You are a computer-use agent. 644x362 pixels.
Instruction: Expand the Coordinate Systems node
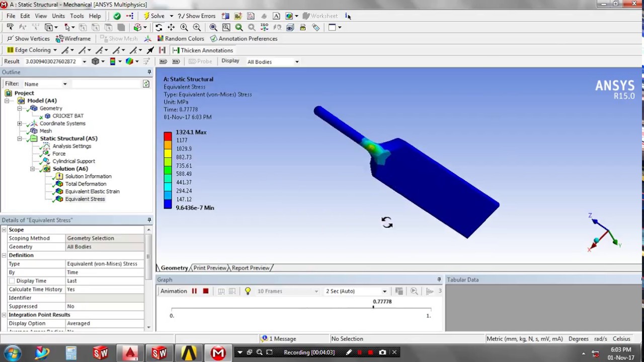coord(20,123)
